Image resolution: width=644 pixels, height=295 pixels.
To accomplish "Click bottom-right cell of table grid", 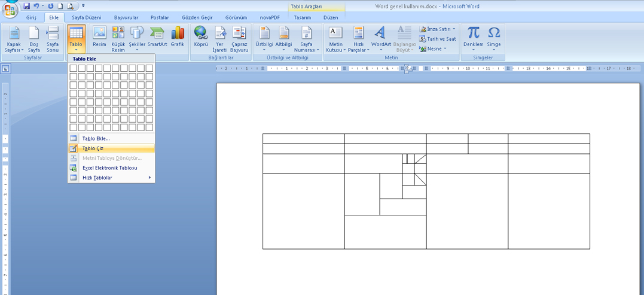I will point(149,128).
